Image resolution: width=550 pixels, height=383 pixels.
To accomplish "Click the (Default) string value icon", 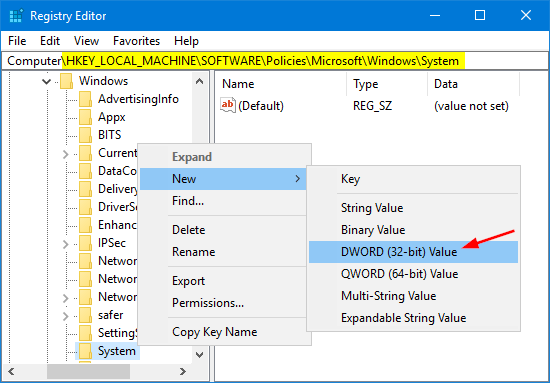I will point(228,106).
